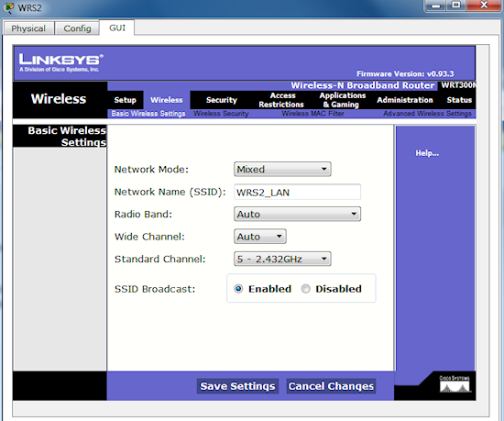Click the Linksys logo in header
Image resolution: width=504 pixels, height=421 pixels.
60,62
